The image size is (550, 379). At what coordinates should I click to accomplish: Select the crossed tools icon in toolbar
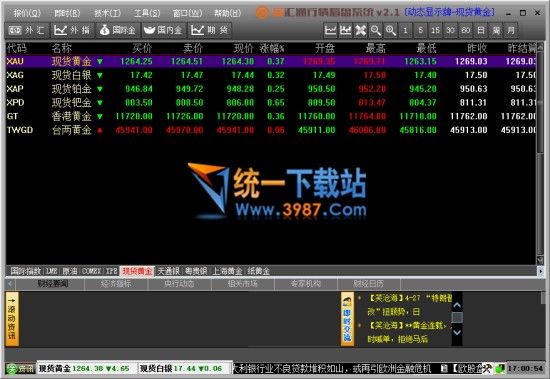point(360,31)
